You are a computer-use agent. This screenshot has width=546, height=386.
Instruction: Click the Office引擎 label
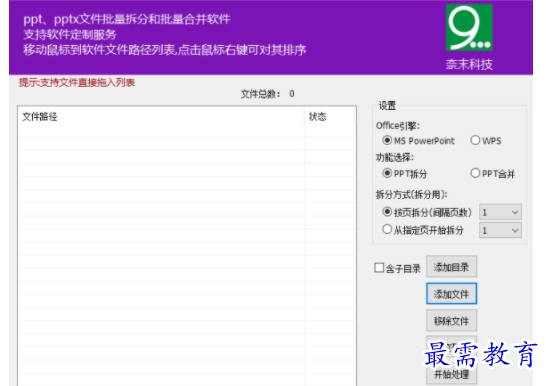pyautogui.click(x=398, y=125)
